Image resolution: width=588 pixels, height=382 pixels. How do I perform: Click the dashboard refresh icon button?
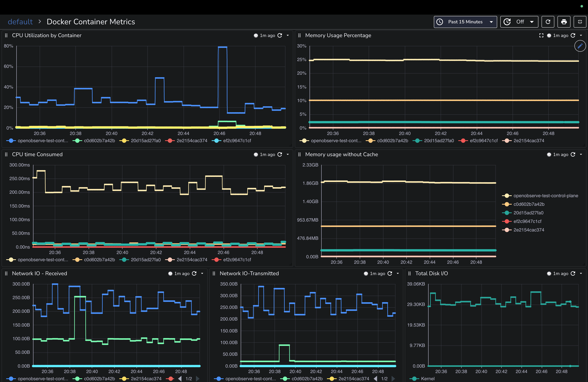tap(548, 22)
